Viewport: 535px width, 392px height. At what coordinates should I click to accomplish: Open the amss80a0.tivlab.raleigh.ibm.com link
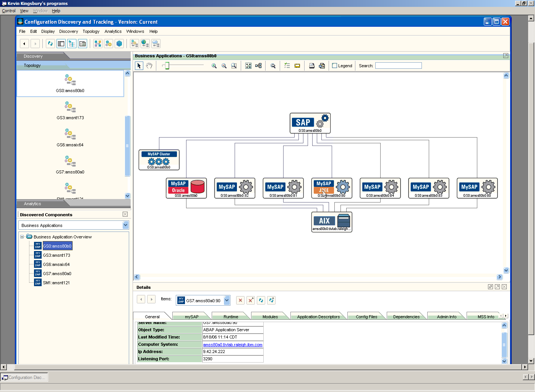click(x=233, y=345)
